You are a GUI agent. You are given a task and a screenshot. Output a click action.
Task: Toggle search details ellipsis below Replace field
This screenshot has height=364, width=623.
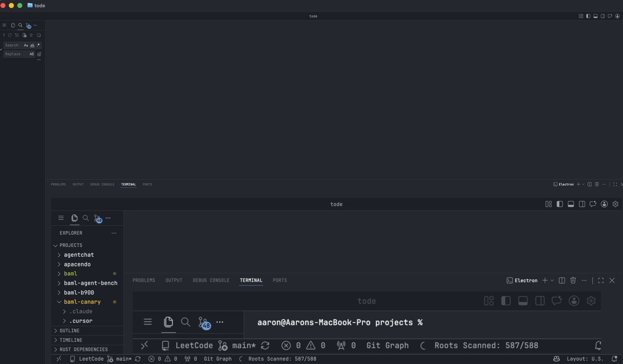point(39,60)
